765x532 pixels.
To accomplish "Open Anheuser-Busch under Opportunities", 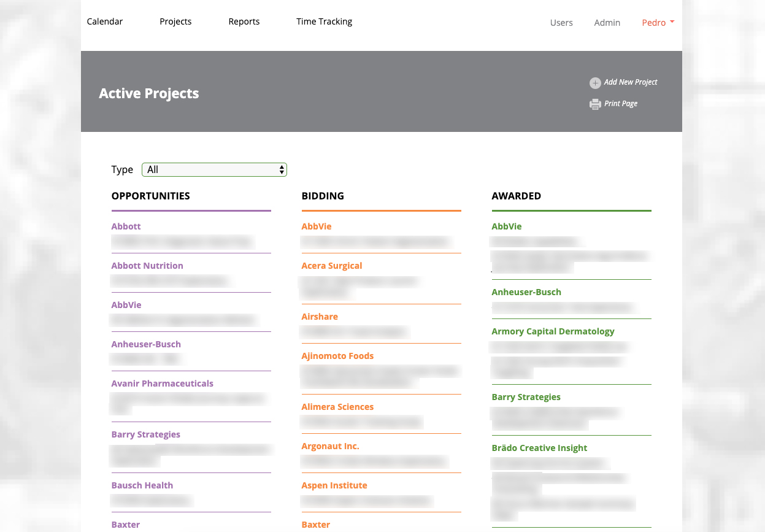I will click(146, 344).
